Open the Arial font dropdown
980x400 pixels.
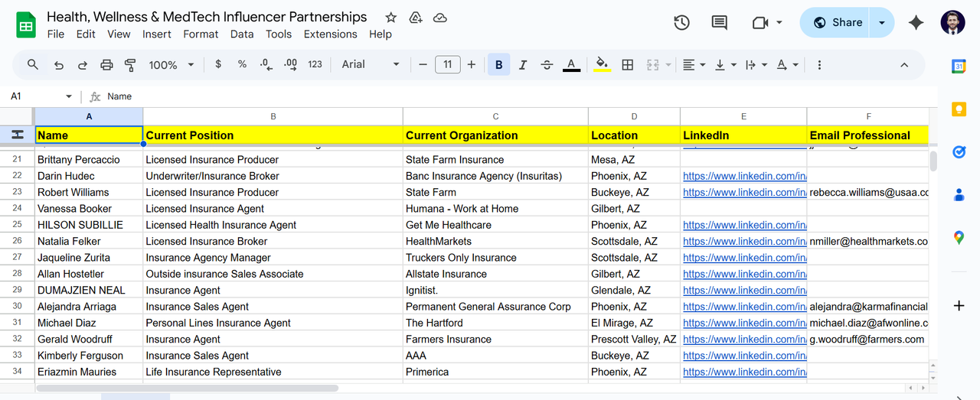coord(371,65)
